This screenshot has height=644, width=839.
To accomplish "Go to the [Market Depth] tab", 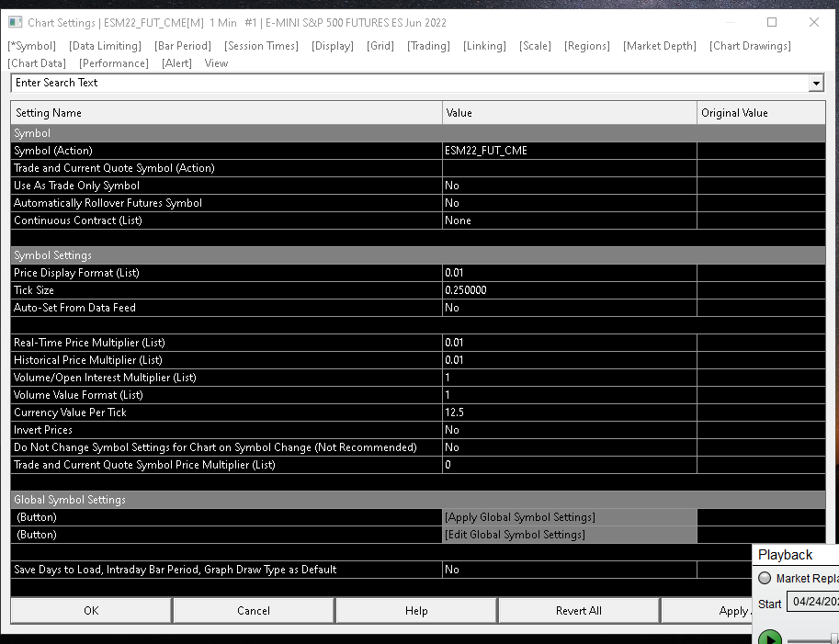I will 660,46.
